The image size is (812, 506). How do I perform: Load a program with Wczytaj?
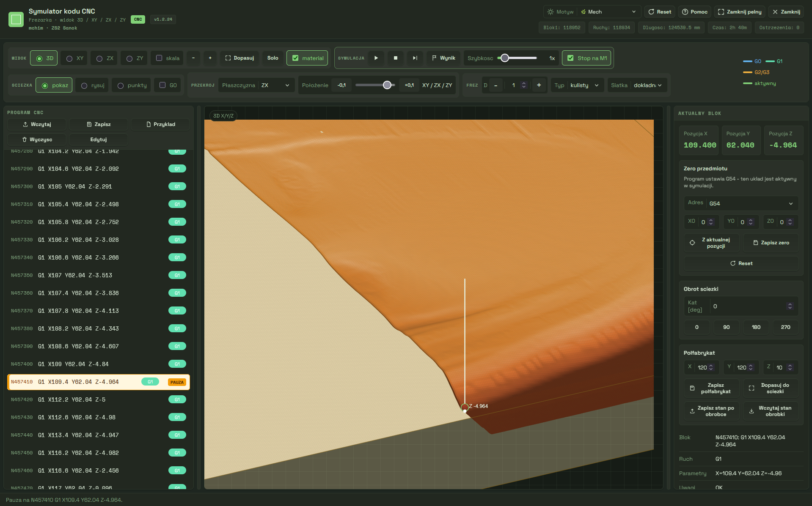pyautogui.click(x=37, y=124)
